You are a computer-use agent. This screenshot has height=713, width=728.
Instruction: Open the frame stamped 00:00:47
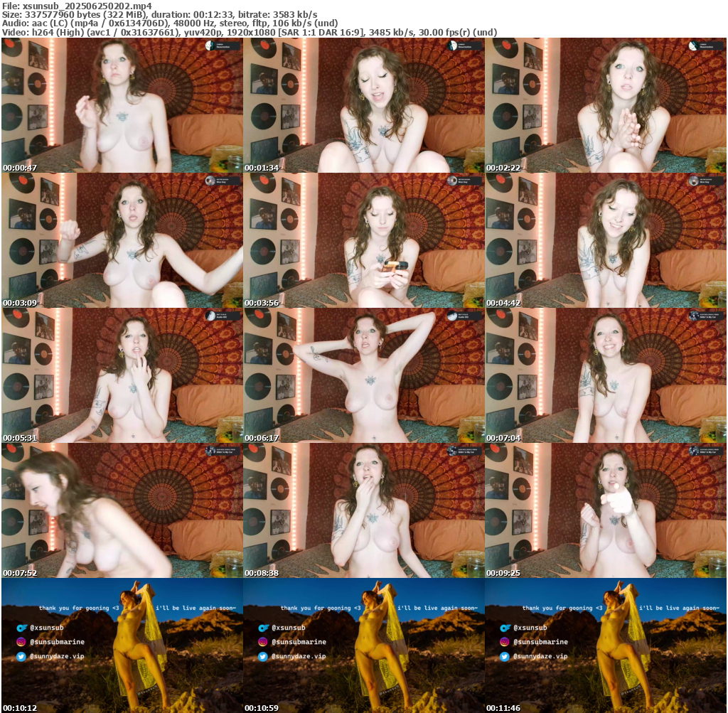tap(122, 105)
